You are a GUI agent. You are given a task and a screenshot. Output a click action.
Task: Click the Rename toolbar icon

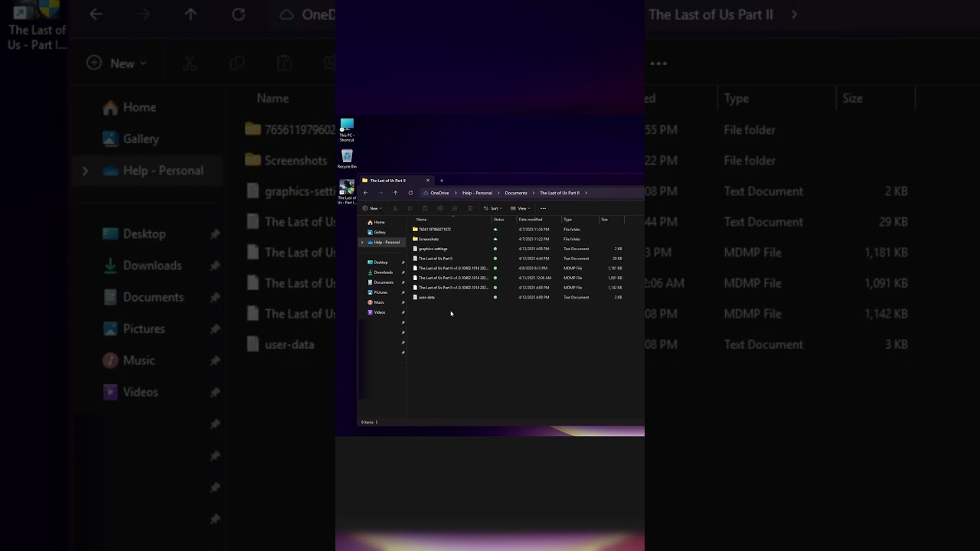point(439,208)
